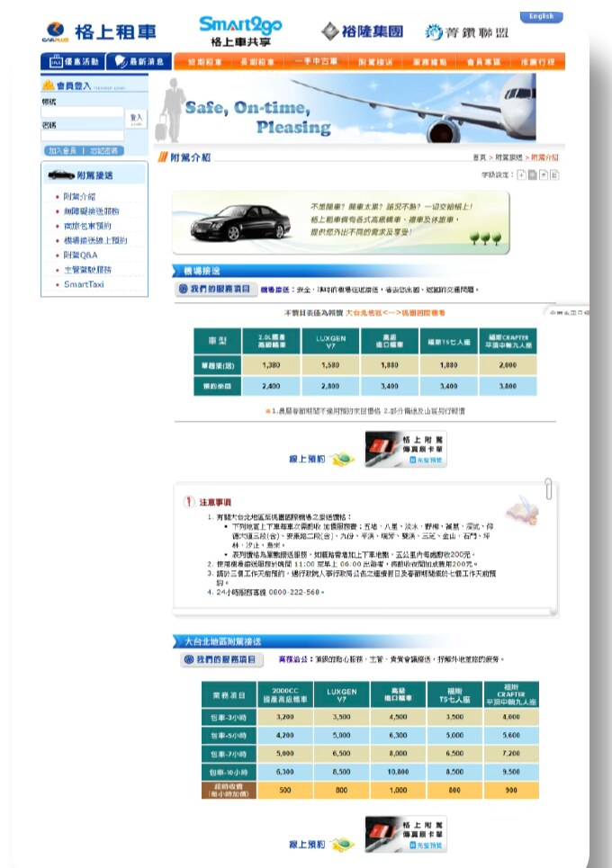
Task: Click 線上預約 below the 包車 price table
Action: pos(307,845)
